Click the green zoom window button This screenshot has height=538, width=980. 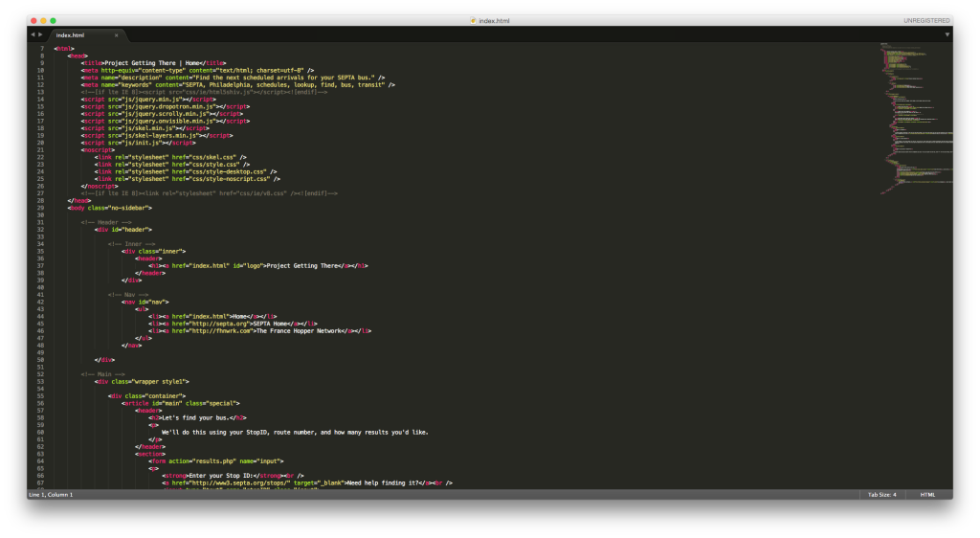(x=54, y=20)
